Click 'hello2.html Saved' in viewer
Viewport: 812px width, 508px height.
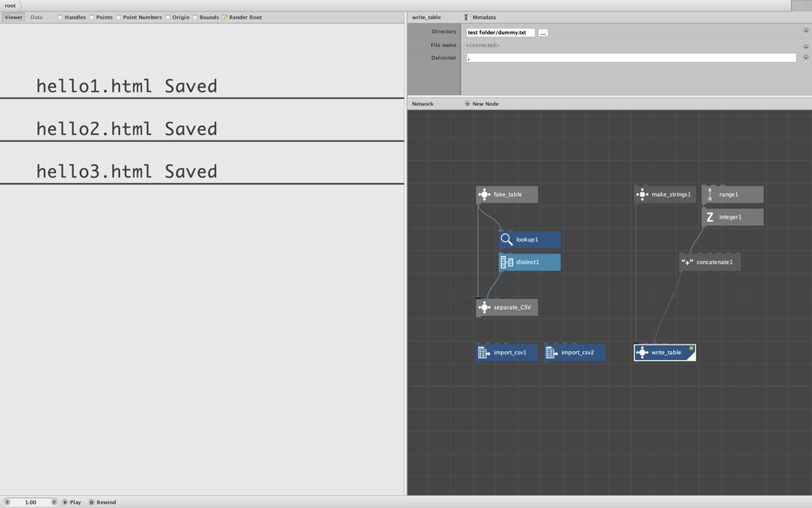(127, 128)
